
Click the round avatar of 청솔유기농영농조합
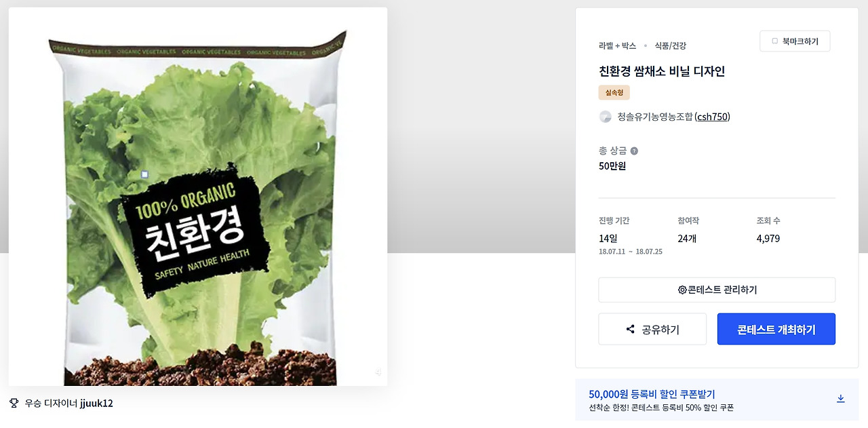(606, 117)
